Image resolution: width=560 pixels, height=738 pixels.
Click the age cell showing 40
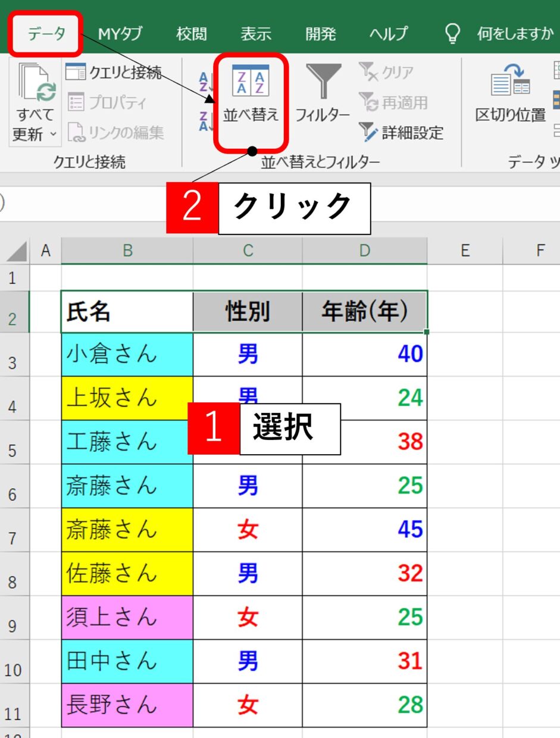click(x=365, y=355)
